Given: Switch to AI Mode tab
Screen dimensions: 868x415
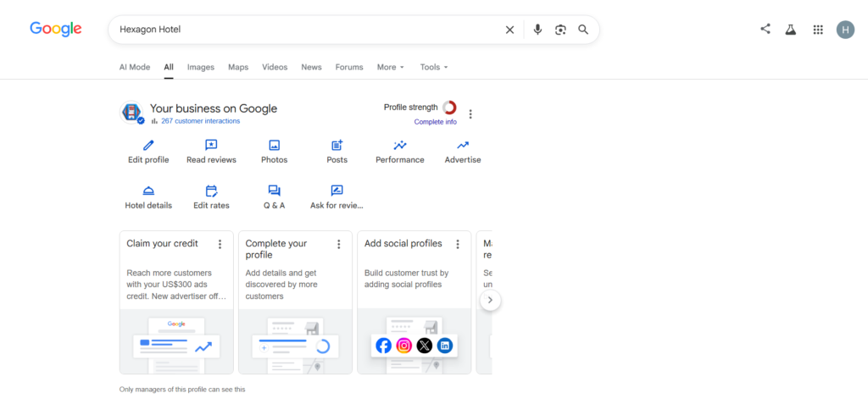Looking at the screenshot, I should [x=135, y=67].
